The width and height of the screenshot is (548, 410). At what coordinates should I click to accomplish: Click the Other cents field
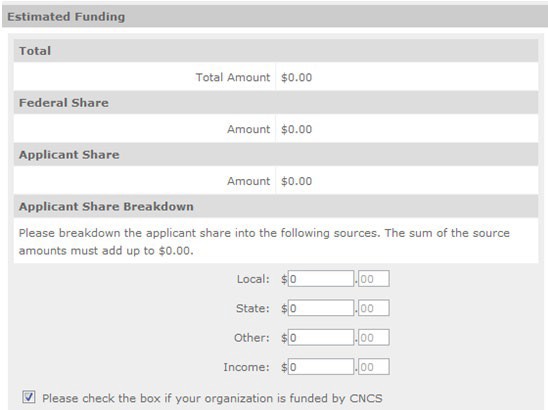(374, 337)
